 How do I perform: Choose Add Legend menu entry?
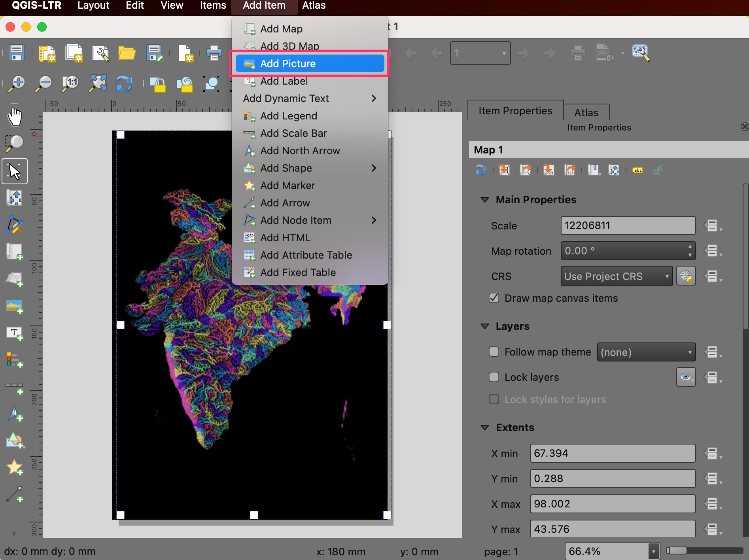pyautogui.click(x=289, y=116)
